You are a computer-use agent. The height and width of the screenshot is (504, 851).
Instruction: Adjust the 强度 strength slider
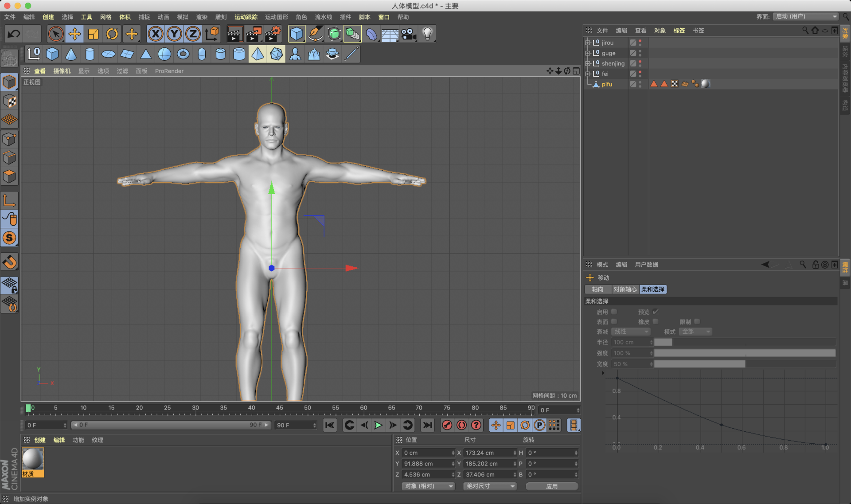[x=745, y=353]
